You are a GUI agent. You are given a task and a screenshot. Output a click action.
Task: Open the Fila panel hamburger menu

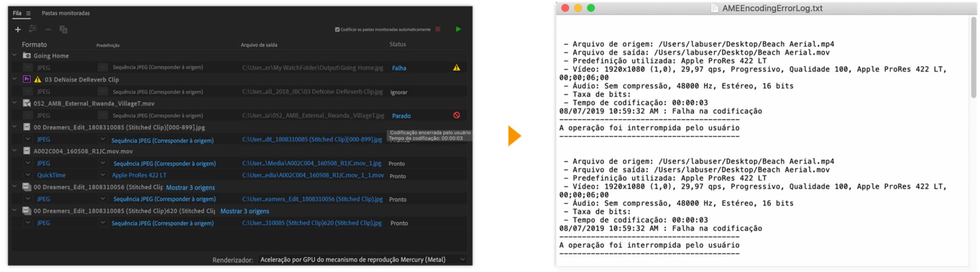29,13
